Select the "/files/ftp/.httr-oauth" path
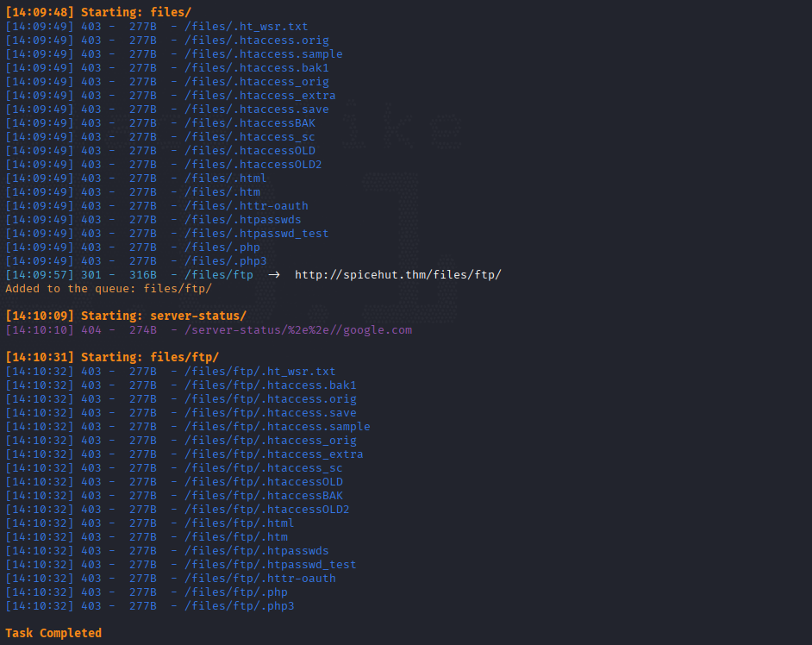Screen dimensions: 812x645 click(x=260, y=579)
